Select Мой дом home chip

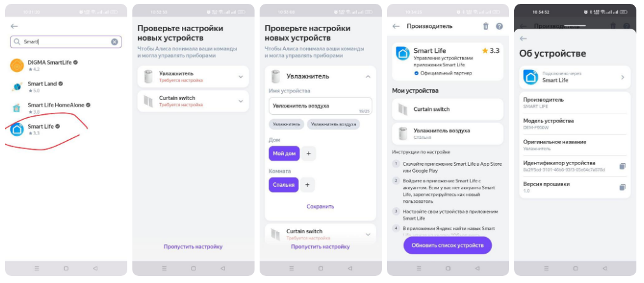pyautogui.click(x=284, y=154)
